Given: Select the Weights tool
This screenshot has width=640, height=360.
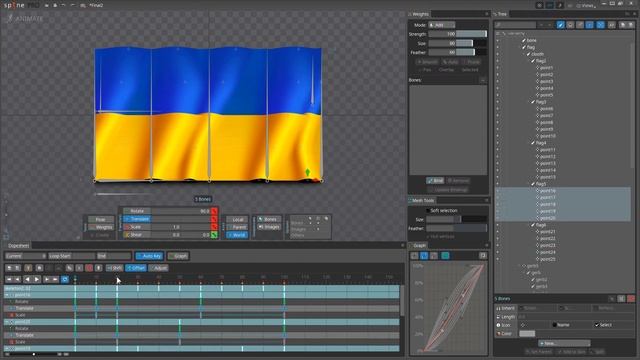Looking at the screenshot, I should pos(100,227).
